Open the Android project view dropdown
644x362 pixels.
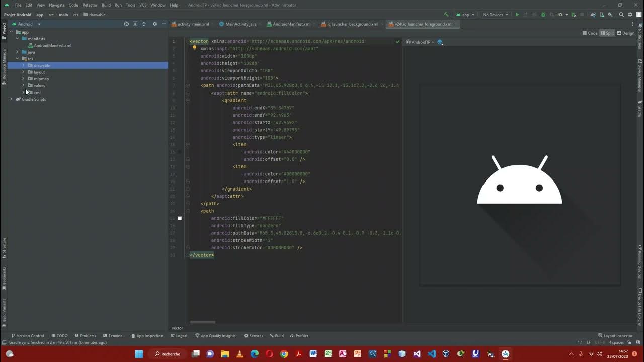(27, 24)
